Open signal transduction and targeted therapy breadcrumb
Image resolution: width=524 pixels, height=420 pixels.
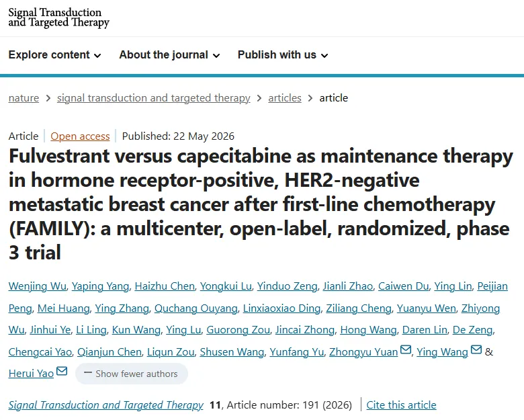click(153, 98)
